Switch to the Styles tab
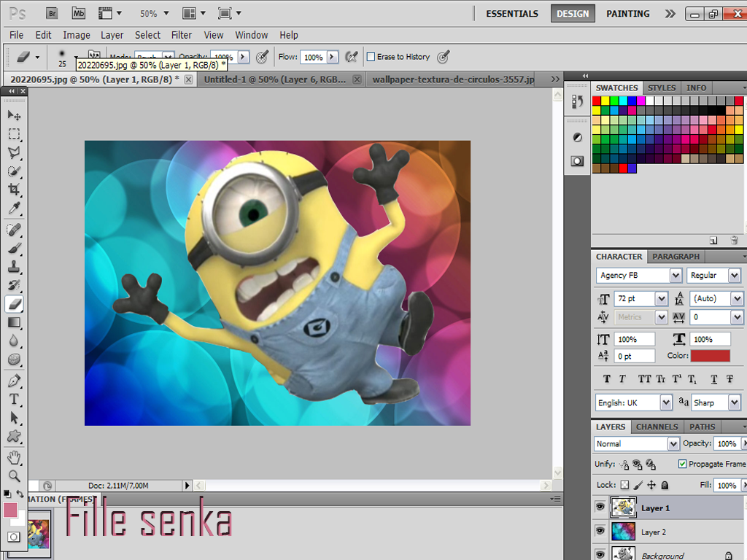 coord(661,87)
